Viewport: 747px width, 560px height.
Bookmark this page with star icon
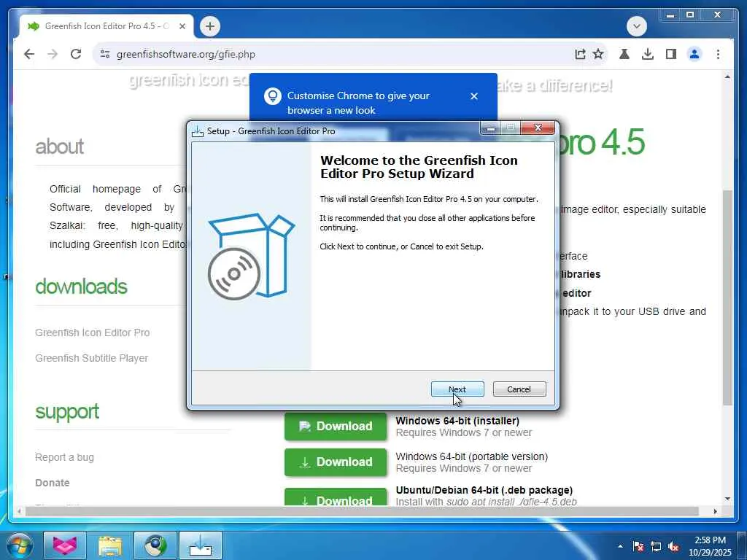[598, 54]
